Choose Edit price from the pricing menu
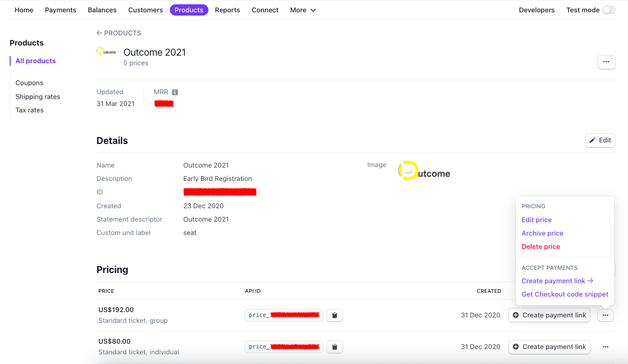The height and width of the screenshot is (364, 628). point(537,220)
